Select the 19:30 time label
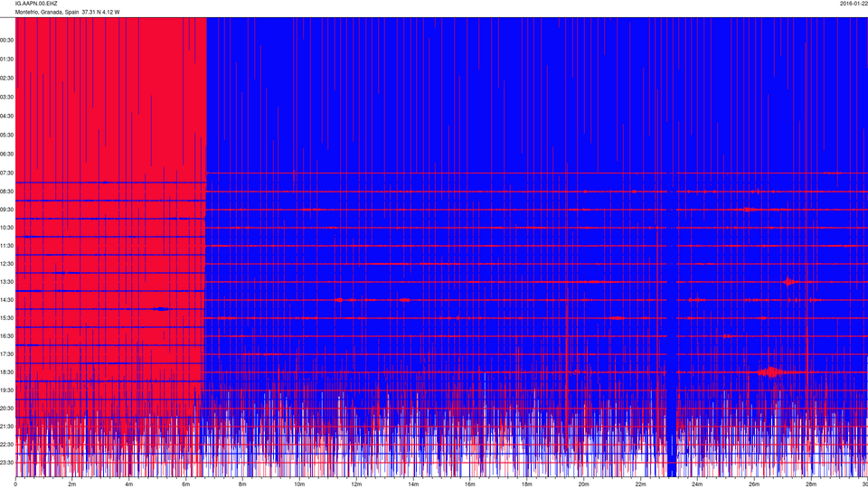 coord(6,390)
